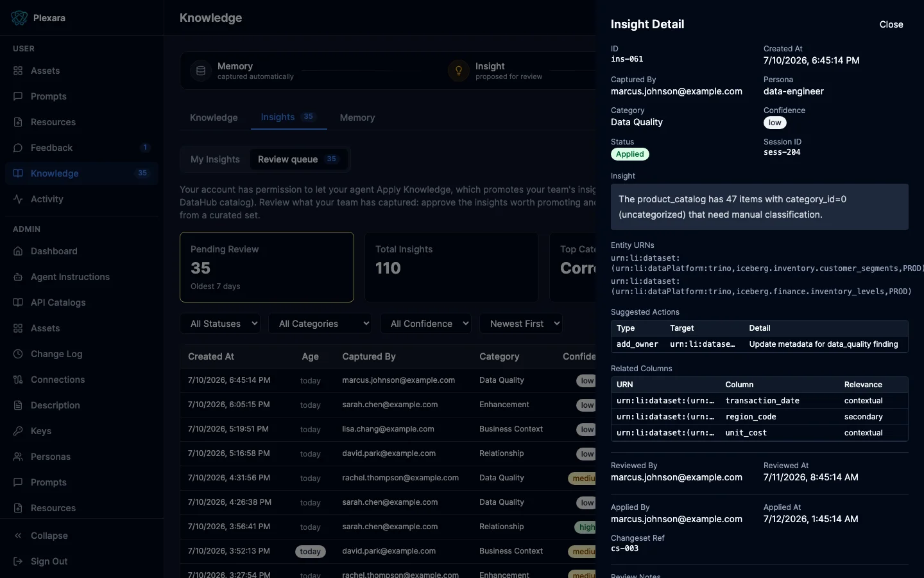Click the Total Insights stat card

(452, 267)
